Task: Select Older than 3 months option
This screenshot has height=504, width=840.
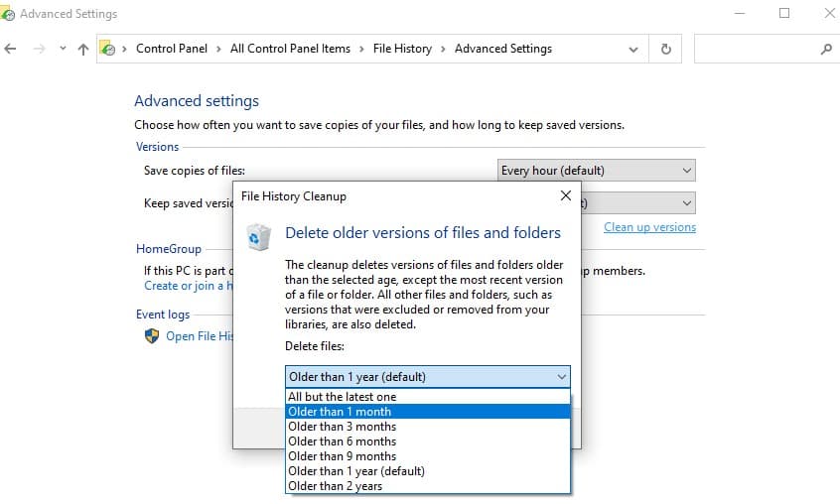Action: coord(342,427)
